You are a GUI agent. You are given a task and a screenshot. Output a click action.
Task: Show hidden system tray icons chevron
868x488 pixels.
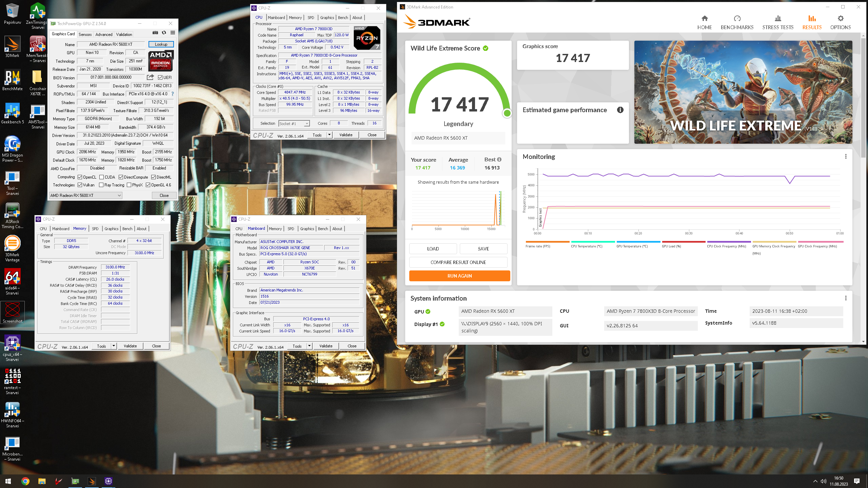click(x=815, y=481)
